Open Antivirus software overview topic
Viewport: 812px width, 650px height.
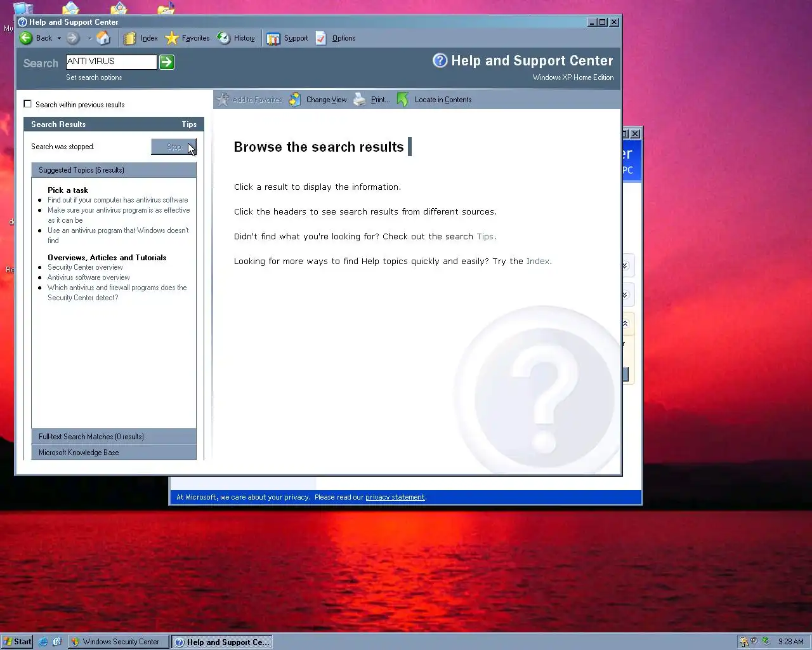coord(88,277)
